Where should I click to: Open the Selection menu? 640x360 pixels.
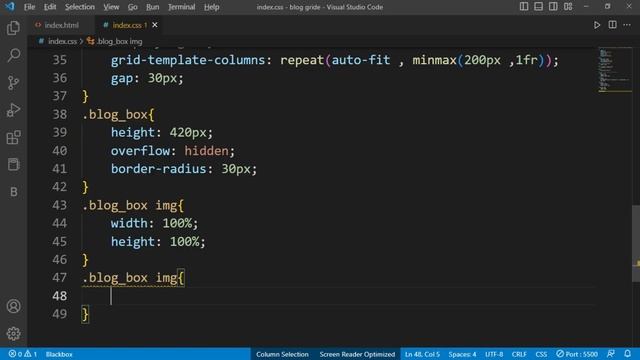pyautogui.click(x=80, y=7)
